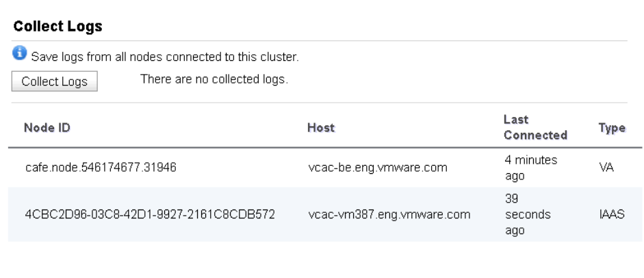Viewport: 644px width, 278px height.
Task: Click empty space right of vcac-be host entry
Action: click(476, 167)
